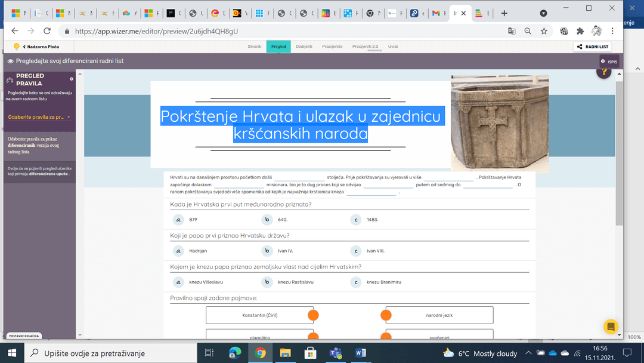Open the tab search dropdown arrow
The image size is (644, 363).
[x=543, y=13]
